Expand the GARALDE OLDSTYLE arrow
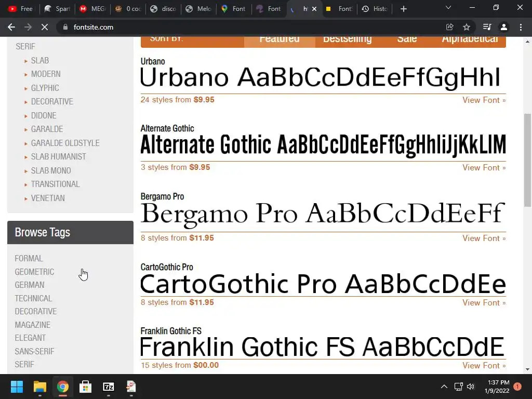Image resolution: width=532 pixels, height=399 pixels. coord(26,143)
